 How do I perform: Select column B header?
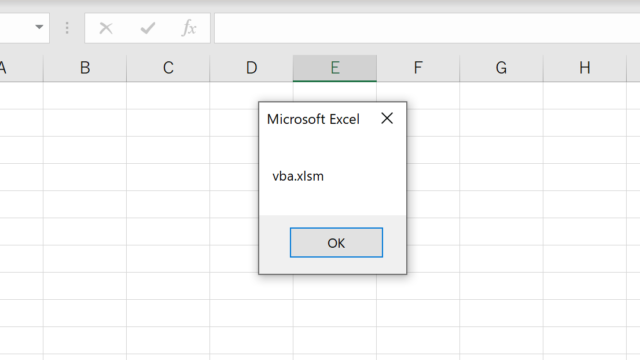[x=85, y=68]
